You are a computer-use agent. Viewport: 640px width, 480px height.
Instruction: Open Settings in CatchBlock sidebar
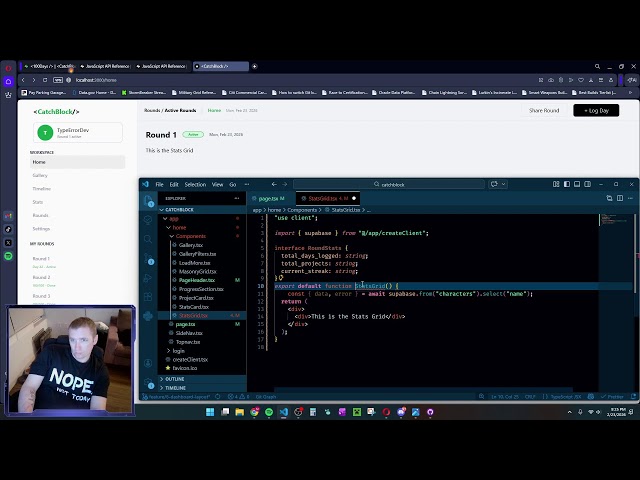point(41,229)
